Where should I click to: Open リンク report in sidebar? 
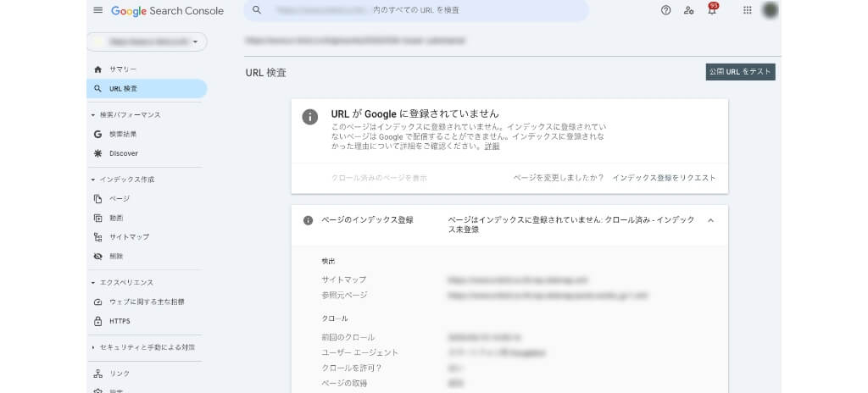tap(119, 374)
